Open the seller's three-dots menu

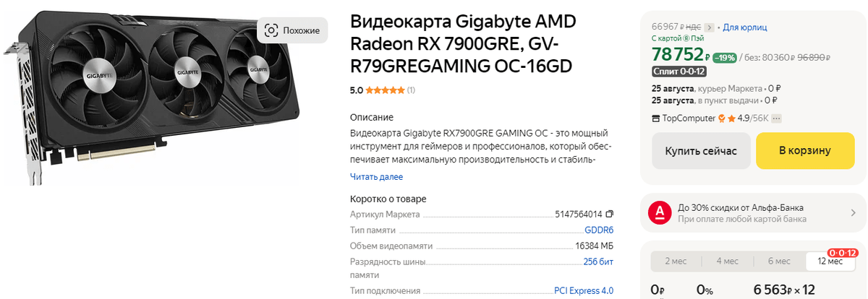777,118
